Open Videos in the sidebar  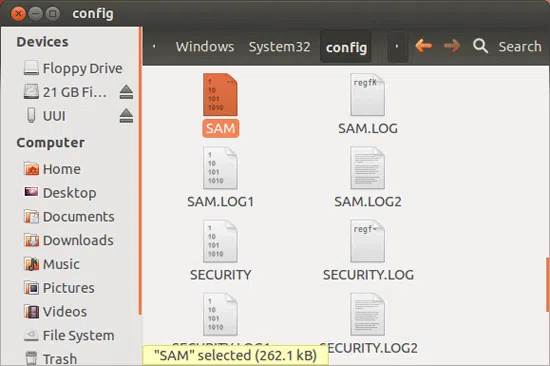pyautogui.click(x=65, y=312)
